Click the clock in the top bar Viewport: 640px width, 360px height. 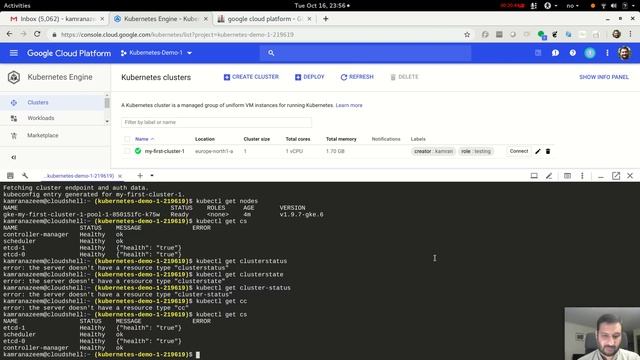click(322, 5)
